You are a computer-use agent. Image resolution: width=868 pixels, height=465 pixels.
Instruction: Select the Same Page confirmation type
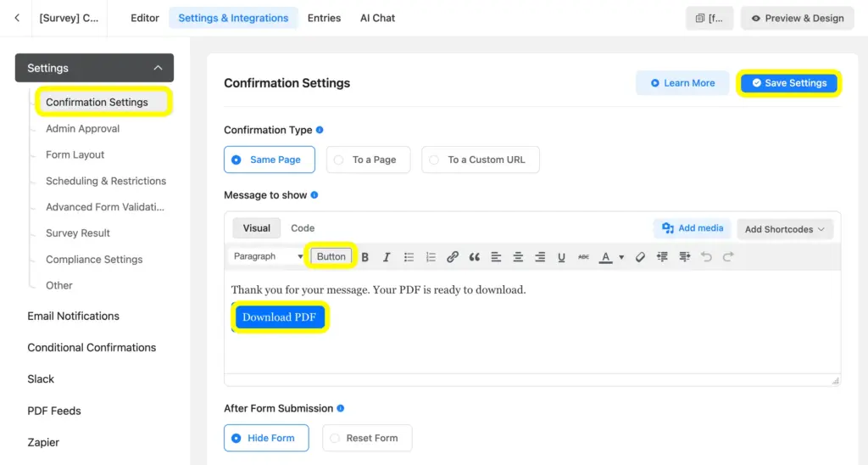click(x=270, y=160)
